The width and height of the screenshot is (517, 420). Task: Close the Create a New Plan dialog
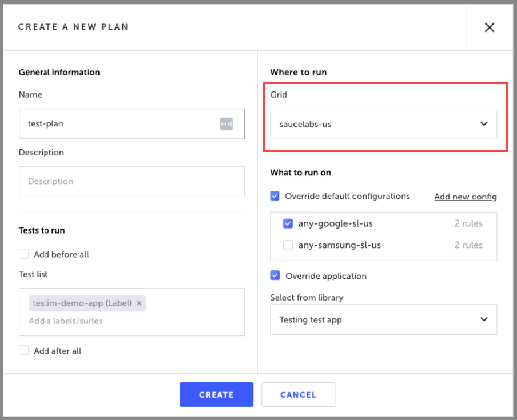coord(490,27)
